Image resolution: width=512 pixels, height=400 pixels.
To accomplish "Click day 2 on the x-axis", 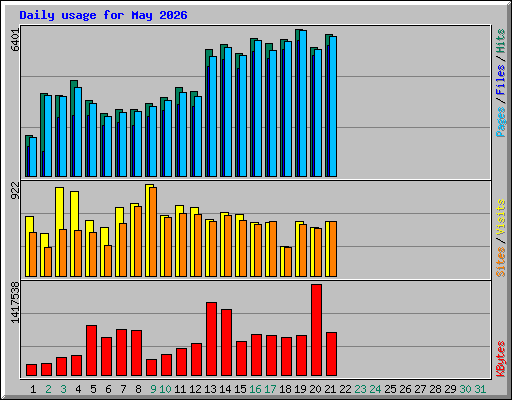I will tap(48, 389).
